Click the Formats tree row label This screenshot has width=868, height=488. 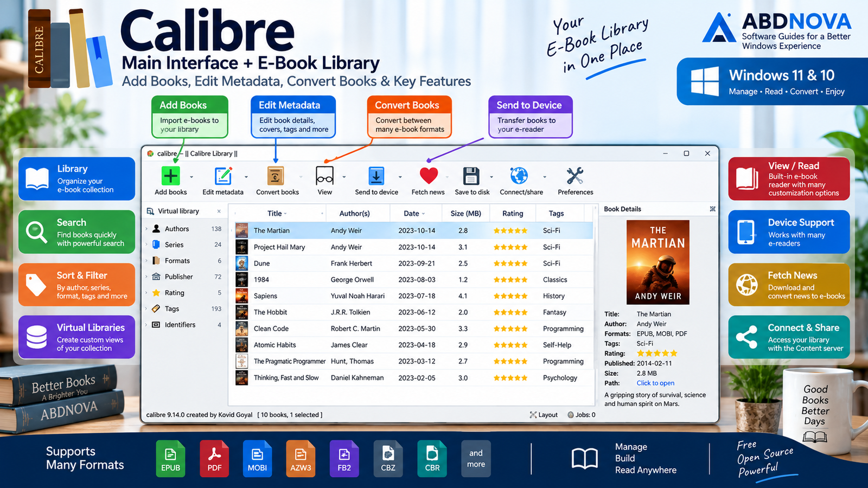tap(177, 261)
